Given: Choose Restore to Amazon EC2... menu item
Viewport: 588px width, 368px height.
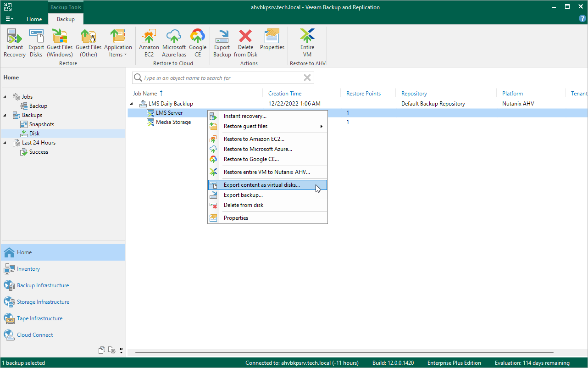Looking at the screenshot, I should pos(268,139).
